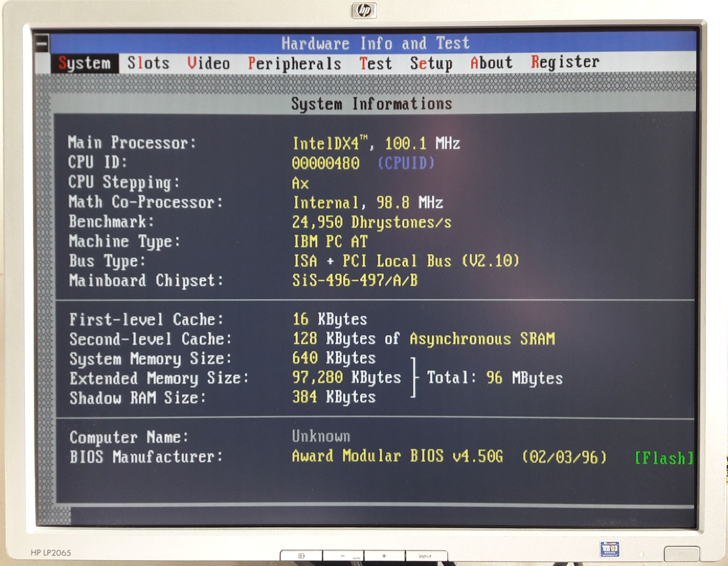
Task: Open the About menu
Action: coord(491,62)
